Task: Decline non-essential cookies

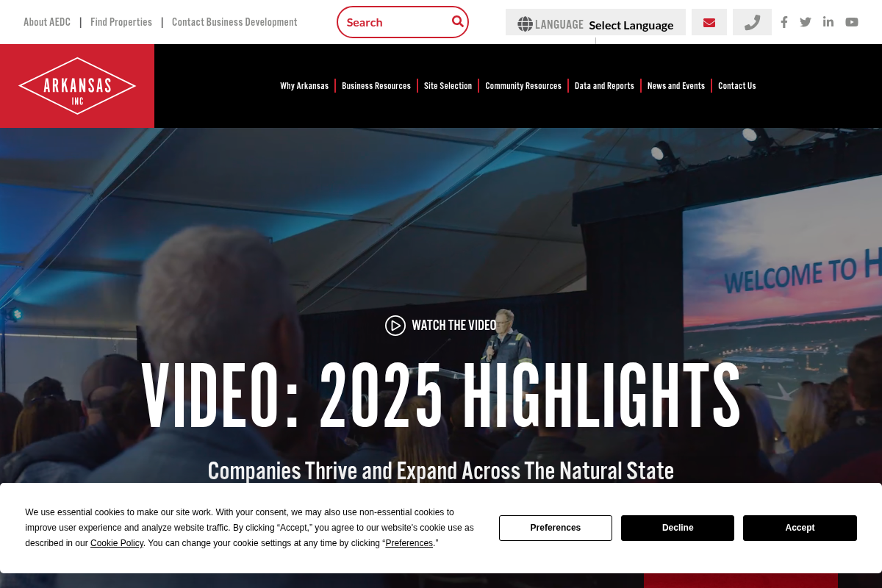Action: pyautogui.click(x=678, y=528)
